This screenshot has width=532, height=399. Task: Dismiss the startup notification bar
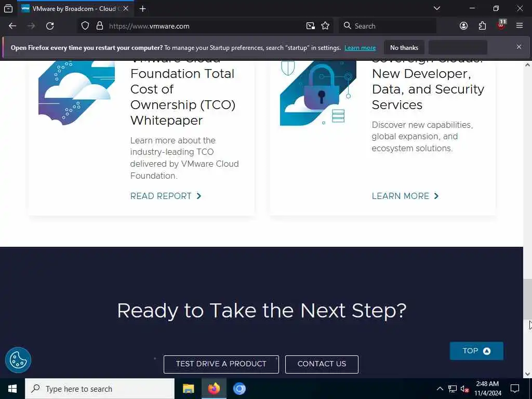[519, 47]
